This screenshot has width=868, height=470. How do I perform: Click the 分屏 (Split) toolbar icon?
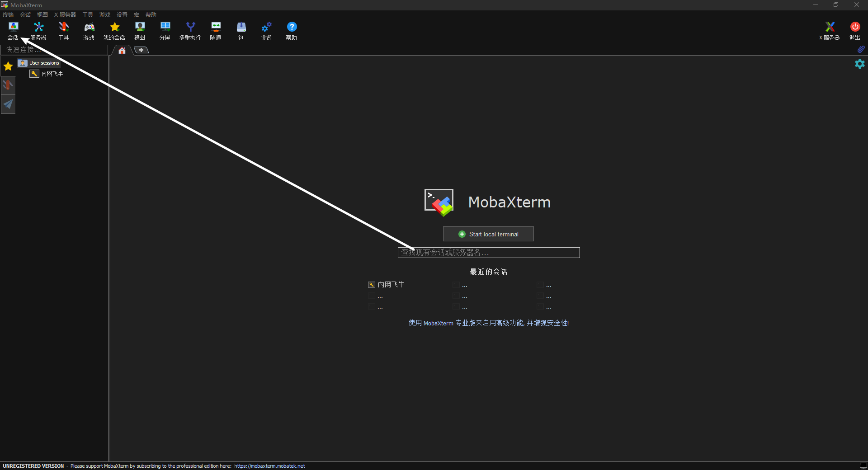tap(165, 31)
